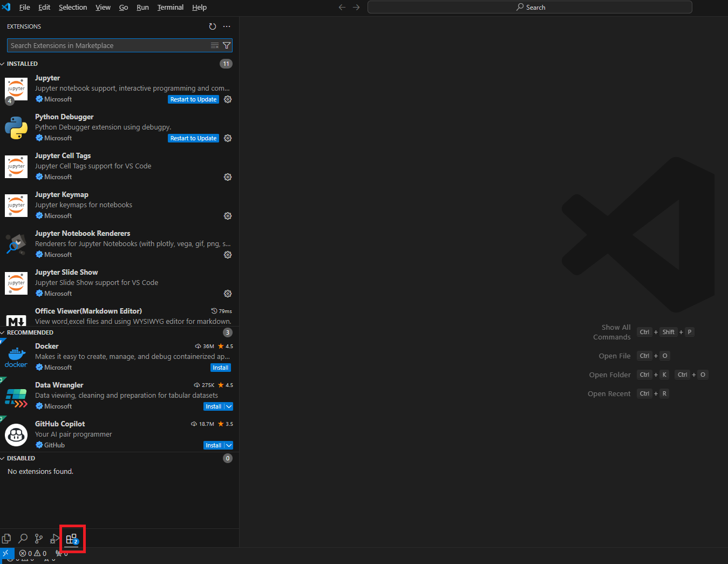Screen dimensions: 728x564
Task: Click the 79ms activation time label
Action: click(x=222, y=311)
